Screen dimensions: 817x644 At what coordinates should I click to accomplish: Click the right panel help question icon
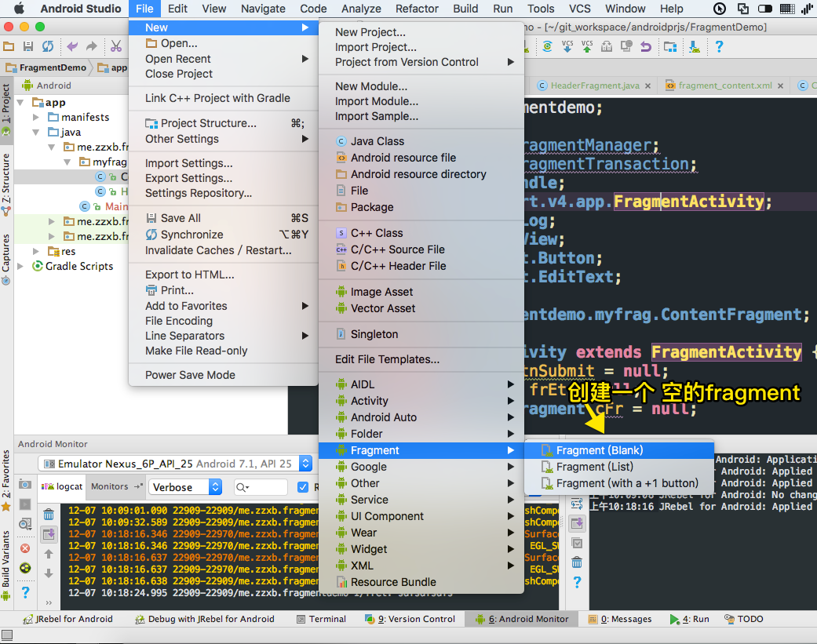(577, 582)
